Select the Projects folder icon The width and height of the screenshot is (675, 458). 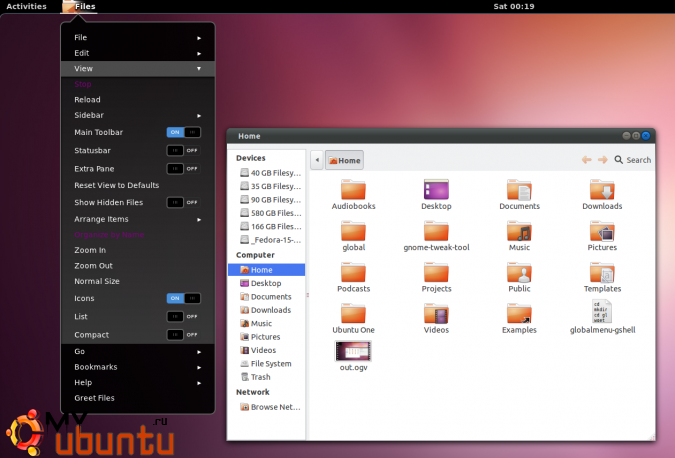click(436, 272)
